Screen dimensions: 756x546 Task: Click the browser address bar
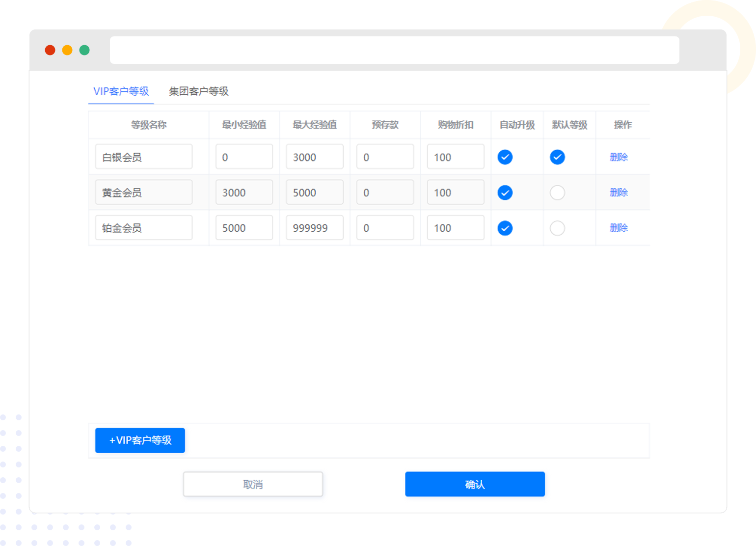[x=395, y=50]
